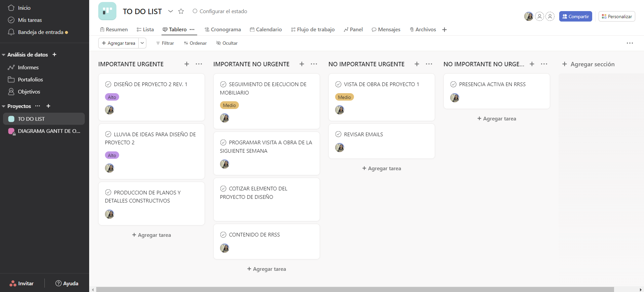Mark COTIZAR ELEMENTO DEL PROYECTO complete
This screenshot has width=644, height=292.
[223, 188]
